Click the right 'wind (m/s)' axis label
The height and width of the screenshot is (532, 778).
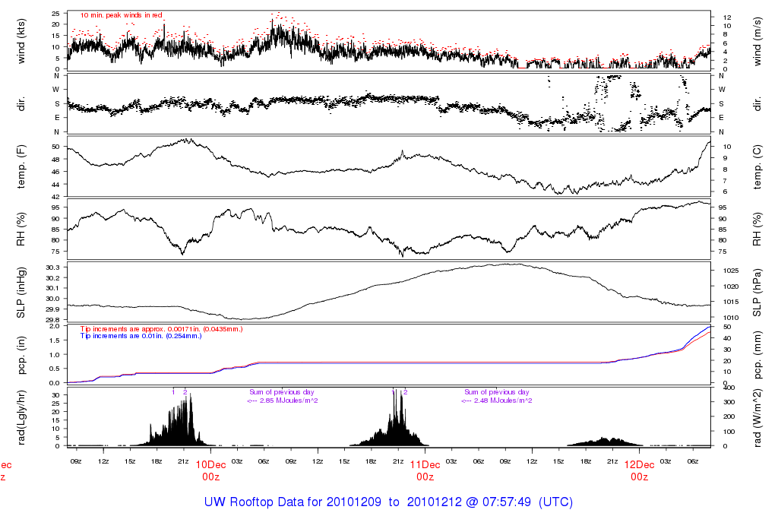click(x=757, y=41)
